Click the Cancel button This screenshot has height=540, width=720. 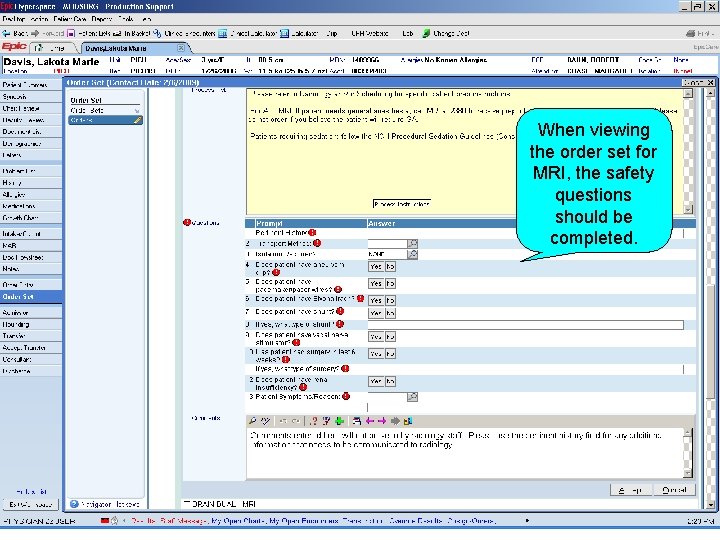click(x=675, y=489)
